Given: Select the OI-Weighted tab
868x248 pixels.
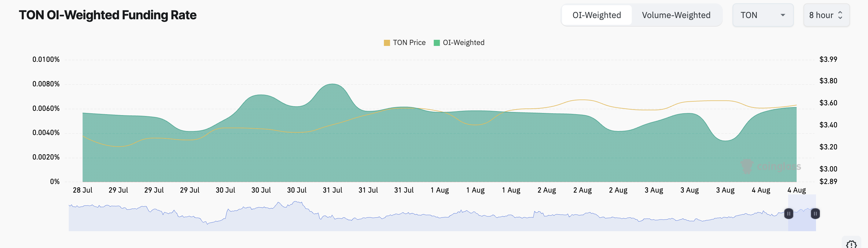Looking at the screenshot, I should 596,15.
